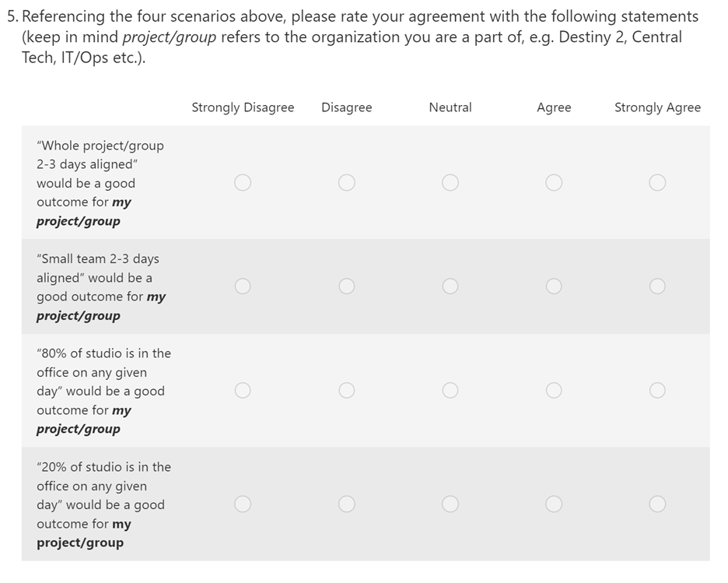728x583 pixels.
Task: Select Disagree for 80% of studio
Action: coord(347,390)
